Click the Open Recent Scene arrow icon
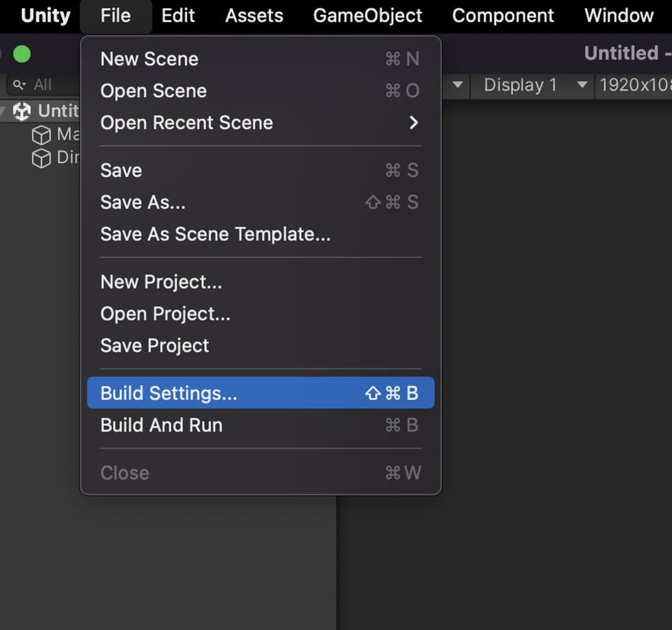The height and width of the screenshot is (630, 672). [414, 123]
